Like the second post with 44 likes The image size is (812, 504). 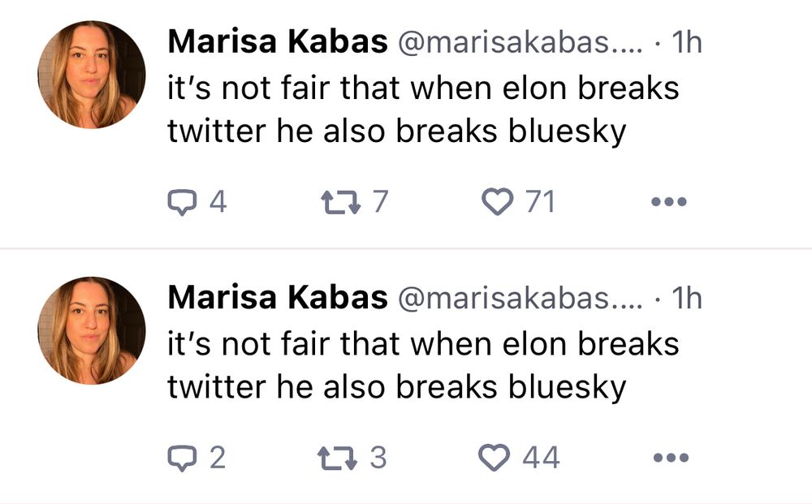click(497, 459)
